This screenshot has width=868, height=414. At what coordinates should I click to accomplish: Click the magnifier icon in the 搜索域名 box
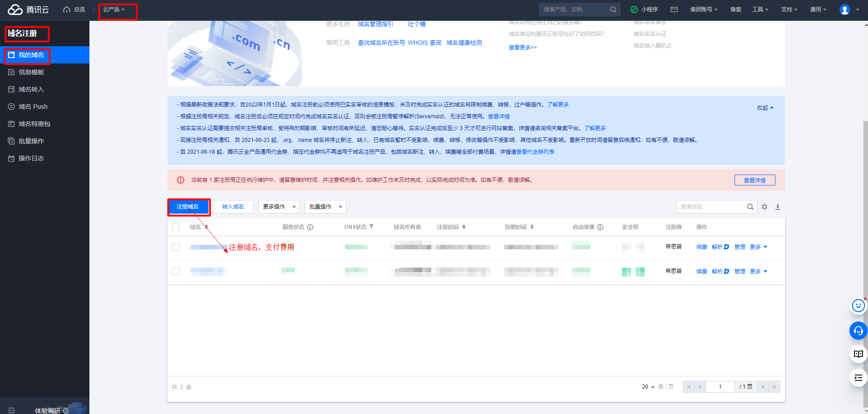pos(750,207)
